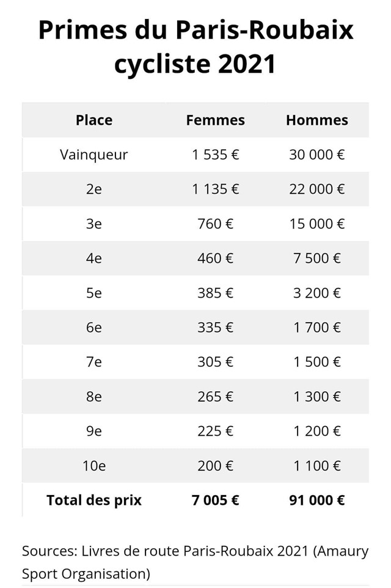Click the 3 200 € cell
Image resolution: width=391 pixels, height=588 pixels.
316,293
